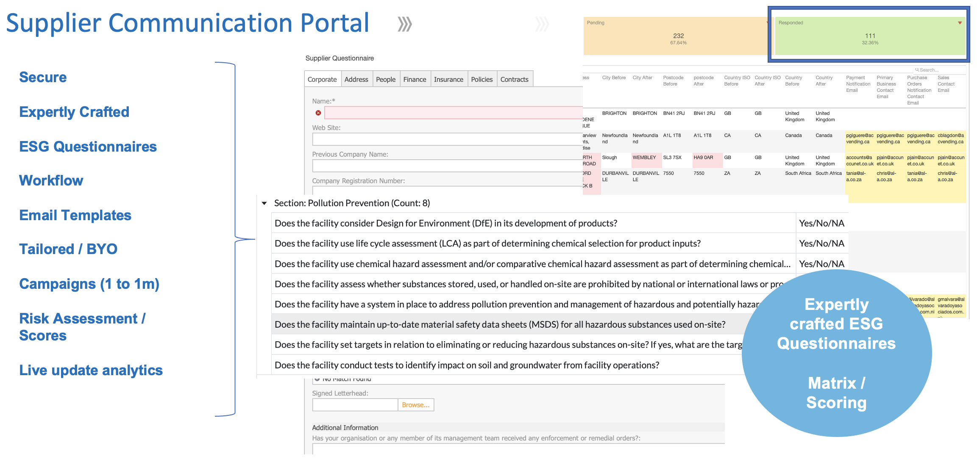Click the Campaigns (1 to 1m) list item
980x459 pixels.
(89, 284)
